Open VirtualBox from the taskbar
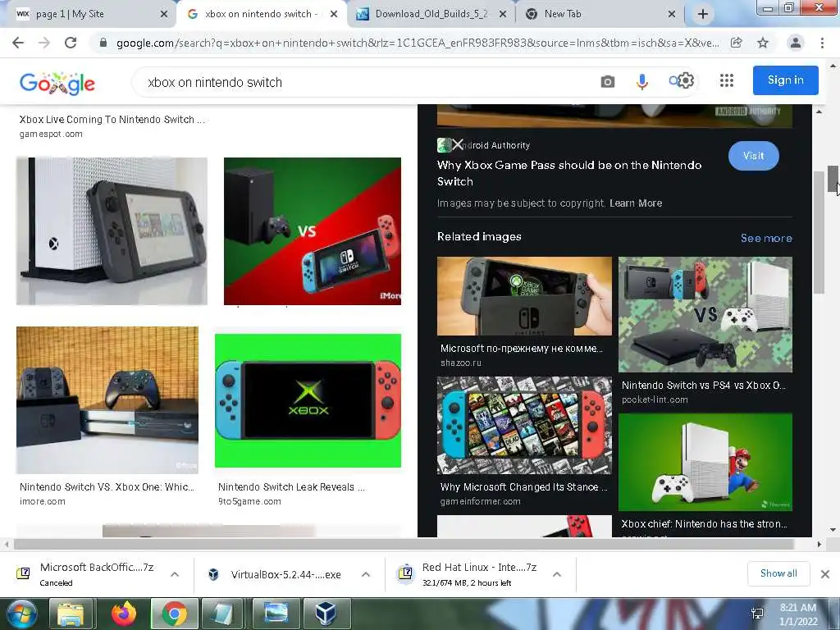Screen dimensions: 840x630 click(326, 614)
